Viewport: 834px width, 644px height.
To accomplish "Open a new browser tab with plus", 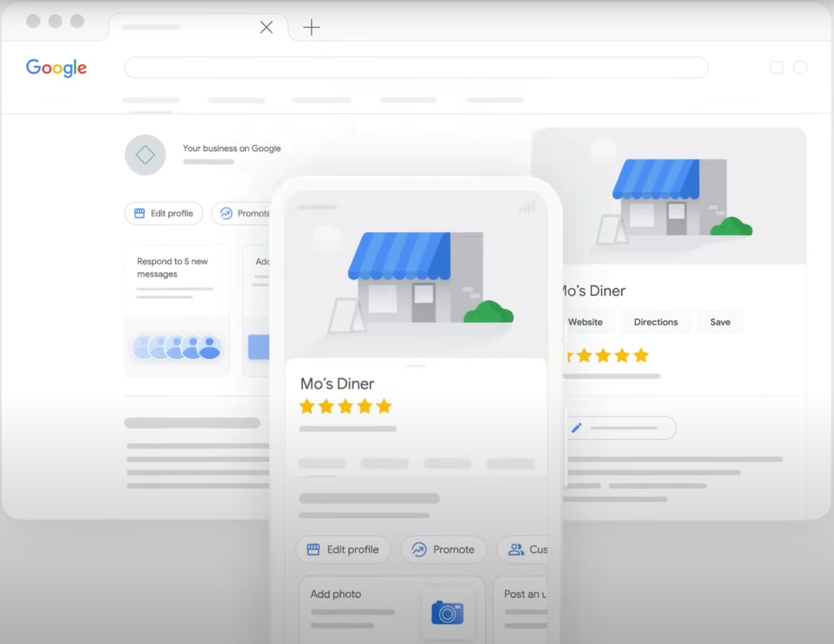I will [311, 27].
